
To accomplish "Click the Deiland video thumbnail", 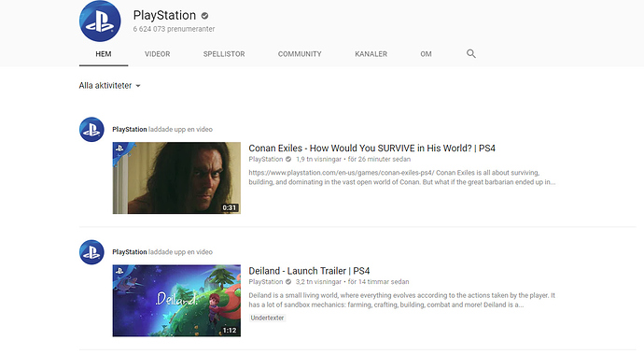I will click(176, 301).
